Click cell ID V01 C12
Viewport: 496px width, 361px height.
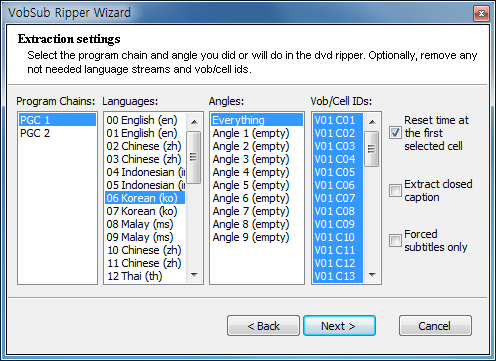coord(338,263)
